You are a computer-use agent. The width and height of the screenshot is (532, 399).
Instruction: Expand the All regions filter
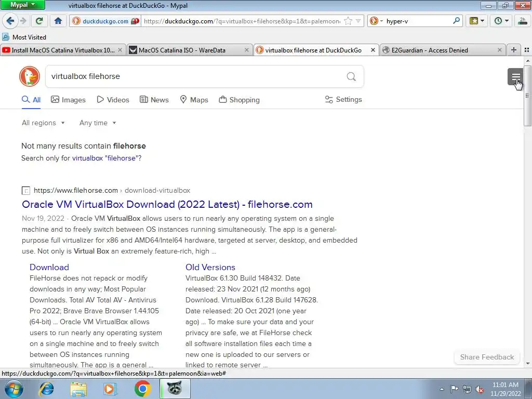tap(43, 123)
